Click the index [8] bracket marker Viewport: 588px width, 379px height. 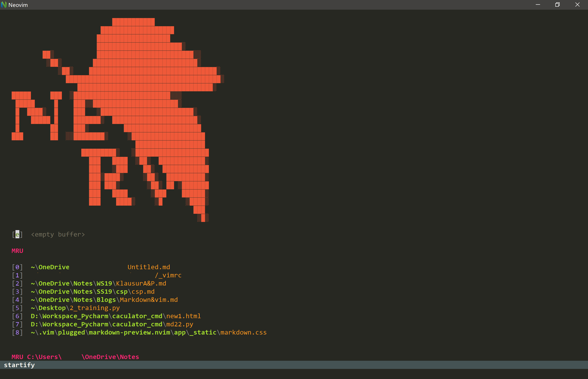pos(17,333)
